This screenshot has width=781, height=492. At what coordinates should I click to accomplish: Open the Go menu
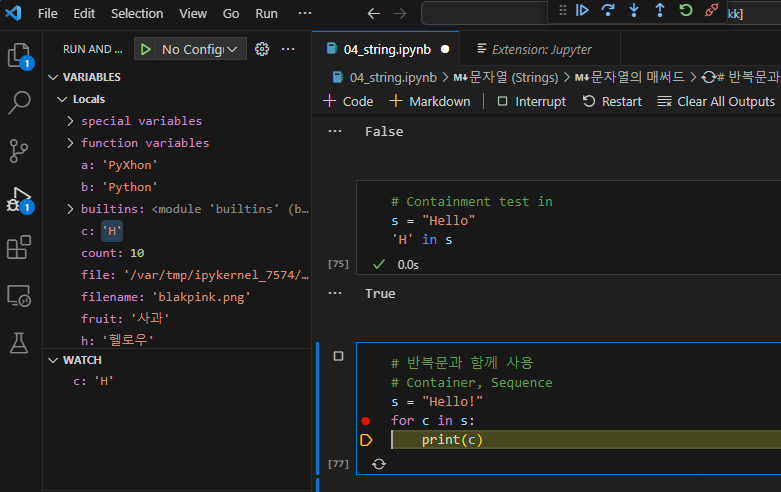coord(231,13)
